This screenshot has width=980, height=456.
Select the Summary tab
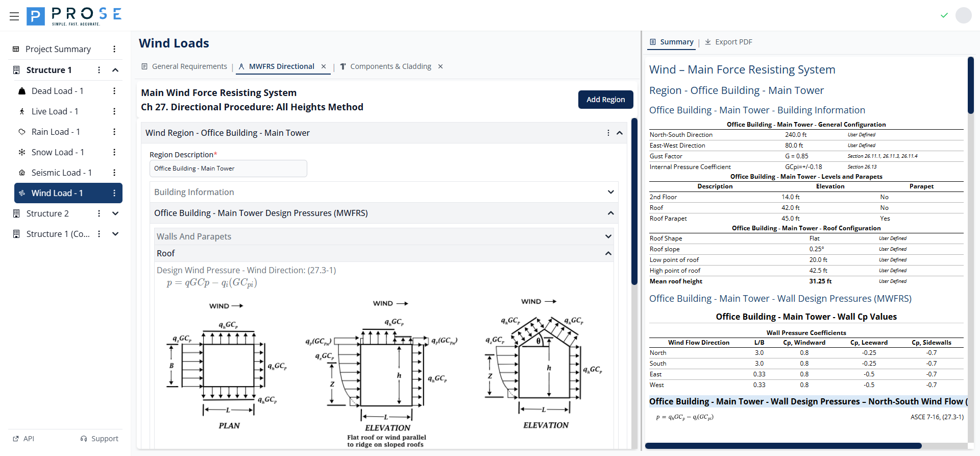(672, 42)
